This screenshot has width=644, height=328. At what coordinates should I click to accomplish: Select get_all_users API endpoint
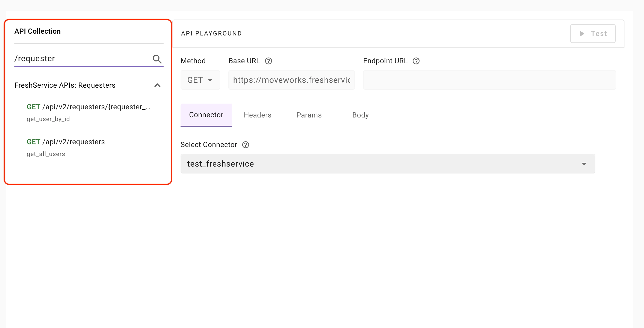[46, 154]
